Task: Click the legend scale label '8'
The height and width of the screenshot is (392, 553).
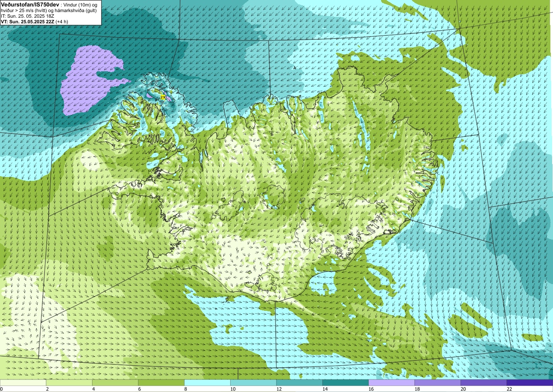Action: (x=185, y=389)
